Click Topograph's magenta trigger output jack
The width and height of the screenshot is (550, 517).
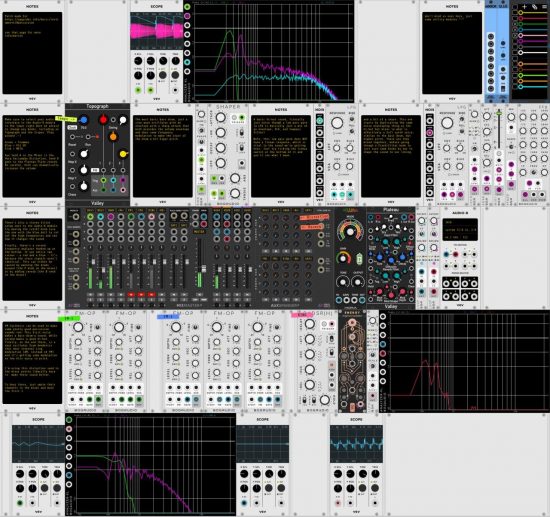tap(123, 180)
